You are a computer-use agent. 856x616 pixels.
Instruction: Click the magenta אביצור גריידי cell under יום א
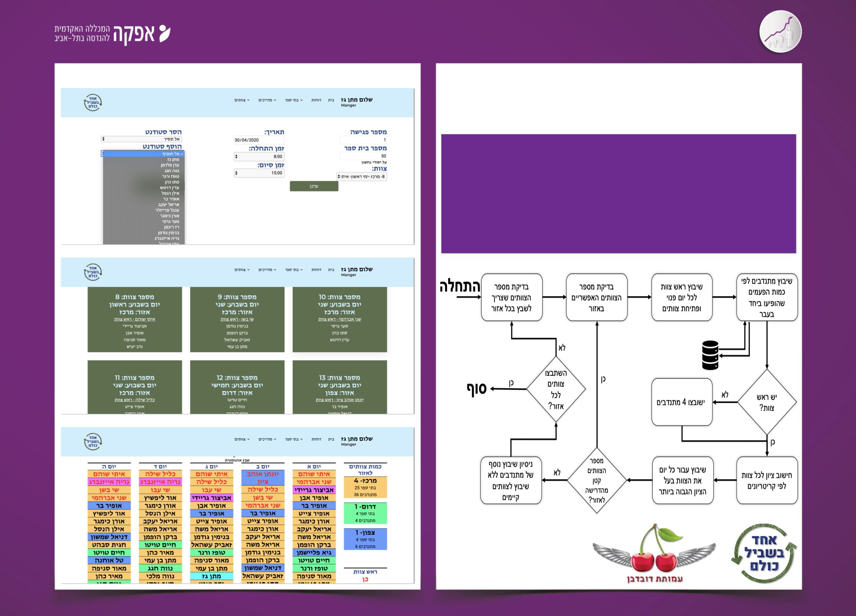pos(314,490)
